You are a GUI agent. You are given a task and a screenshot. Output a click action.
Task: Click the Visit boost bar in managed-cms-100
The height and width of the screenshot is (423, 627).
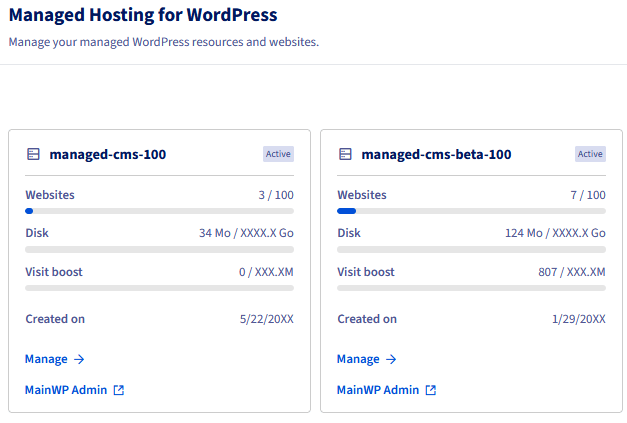(160, 288)
